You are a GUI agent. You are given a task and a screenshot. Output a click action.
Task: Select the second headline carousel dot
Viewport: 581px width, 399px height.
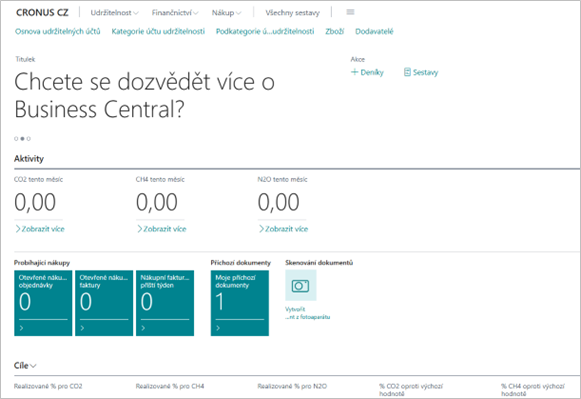pos(22,139)
